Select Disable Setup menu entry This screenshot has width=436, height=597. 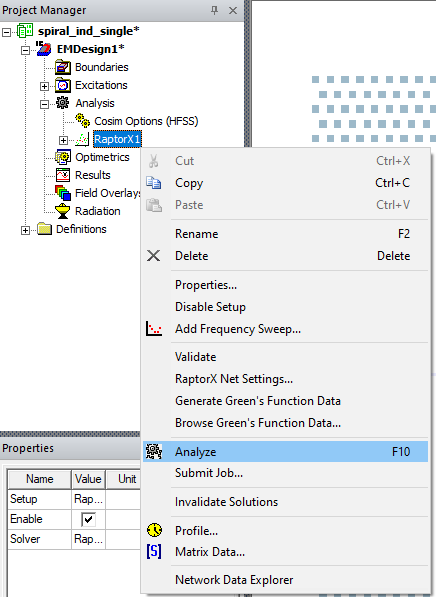(x=286, y=307)
